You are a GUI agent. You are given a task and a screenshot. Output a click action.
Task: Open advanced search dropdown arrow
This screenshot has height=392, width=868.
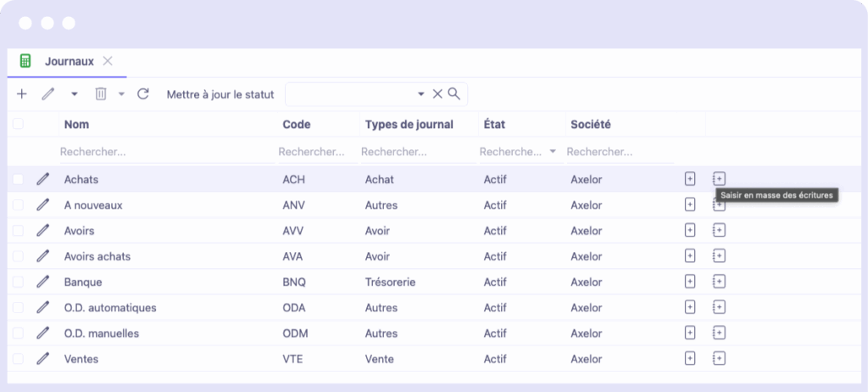tap(421, 94)
